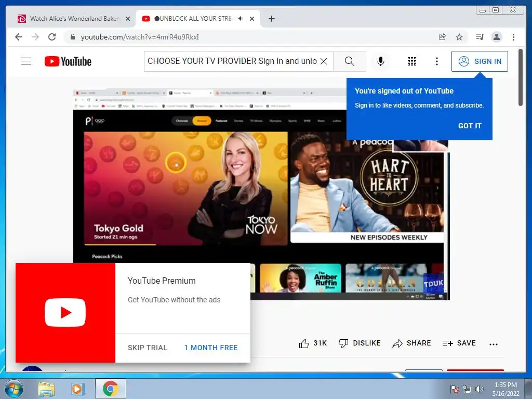Click the DISLIKE thumbs down button

(x=360, y=343)
